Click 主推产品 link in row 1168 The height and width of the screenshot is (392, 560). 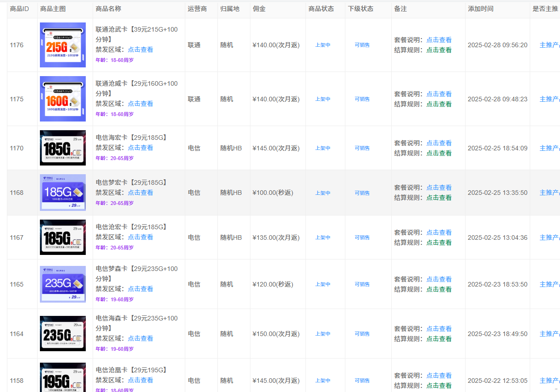coord(549,193)
